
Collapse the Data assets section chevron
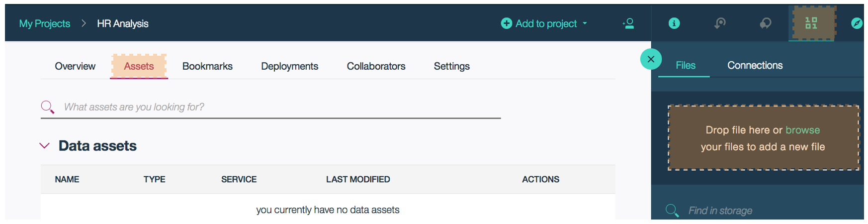tap(44, 146)
